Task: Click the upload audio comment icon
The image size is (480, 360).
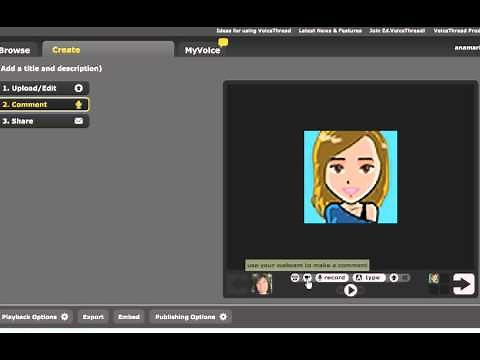Action: (394, 278)
